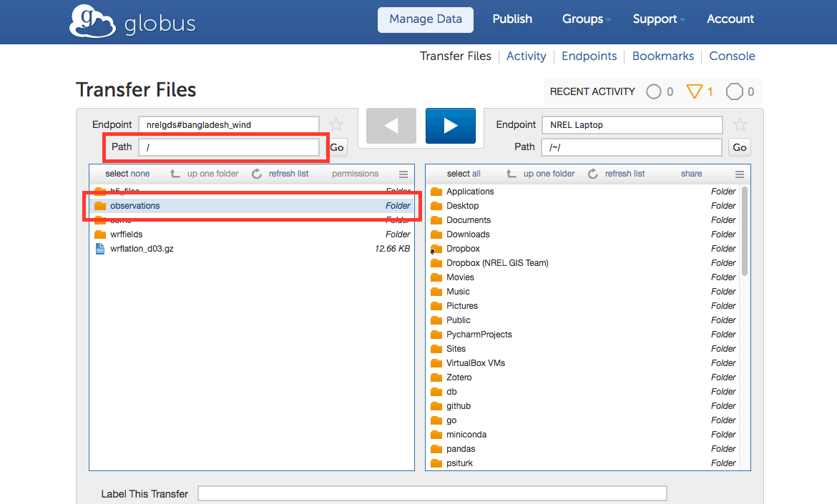Click the Dropbox shortcut folder icon

pyautogui.click(x=436, y=249)
